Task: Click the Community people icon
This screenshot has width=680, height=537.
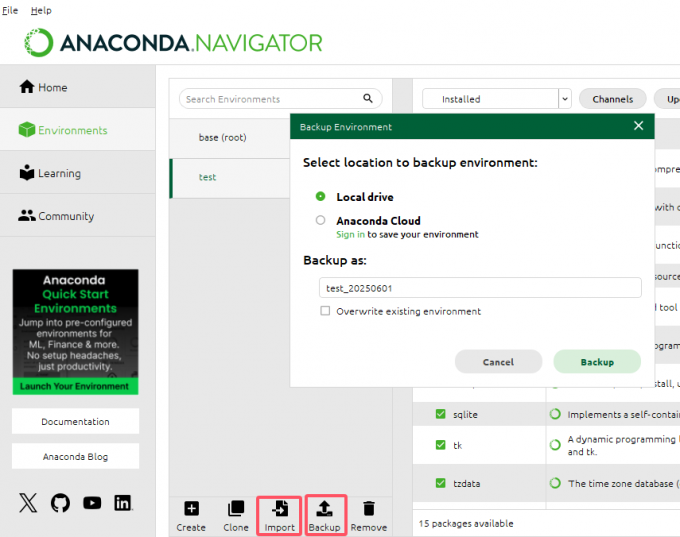Action: [x=27, y=215]
